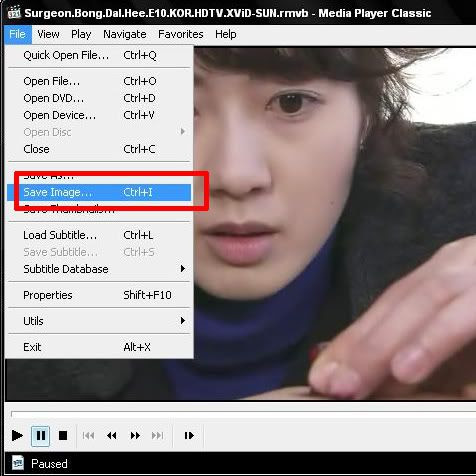Select Open DVD… menu entry

pyautogui.click(x=99, y=98)
